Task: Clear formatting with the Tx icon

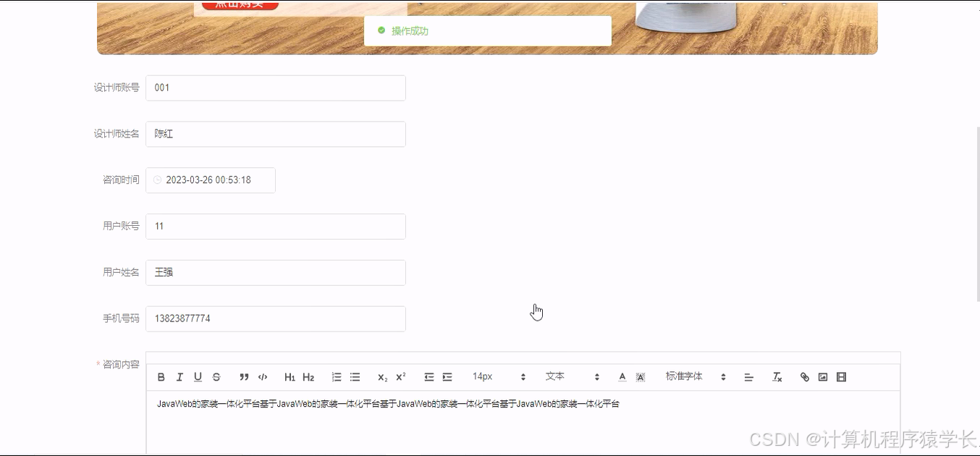Action: 777,376
